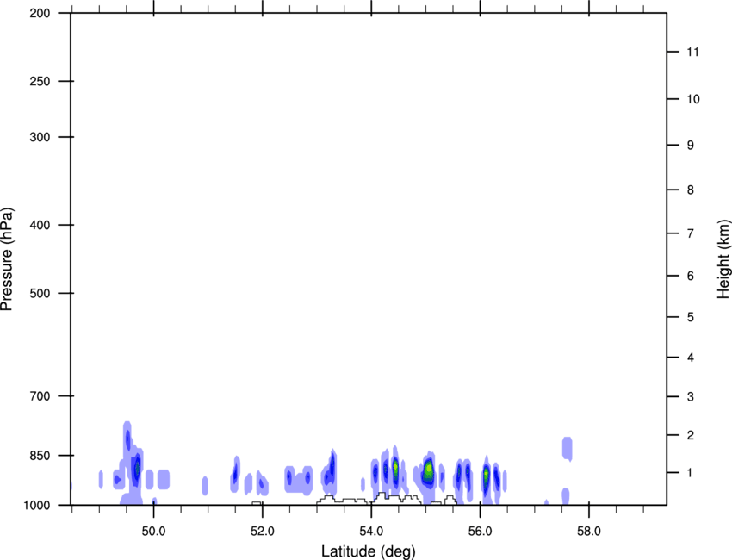
Task: Click the 6 km height label
Action: click(x=691, y=276)
